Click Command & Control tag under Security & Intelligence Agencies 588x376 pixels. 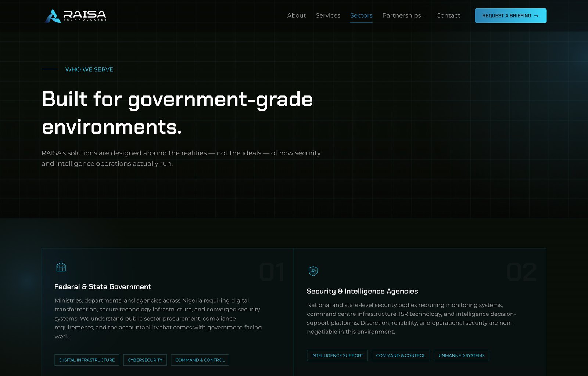[x=401, y=355]
